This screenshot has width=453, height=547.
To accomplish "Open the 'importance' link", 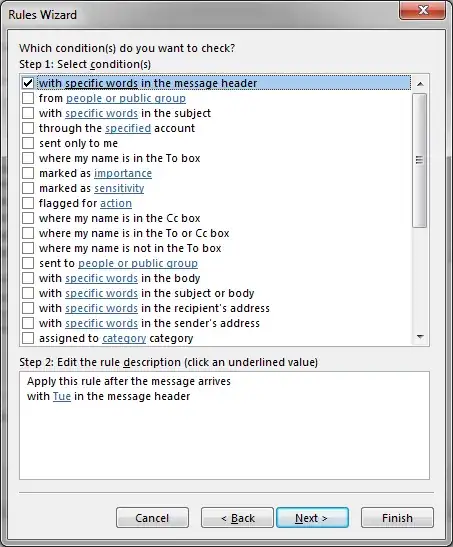I will click(x=123, y=173).
